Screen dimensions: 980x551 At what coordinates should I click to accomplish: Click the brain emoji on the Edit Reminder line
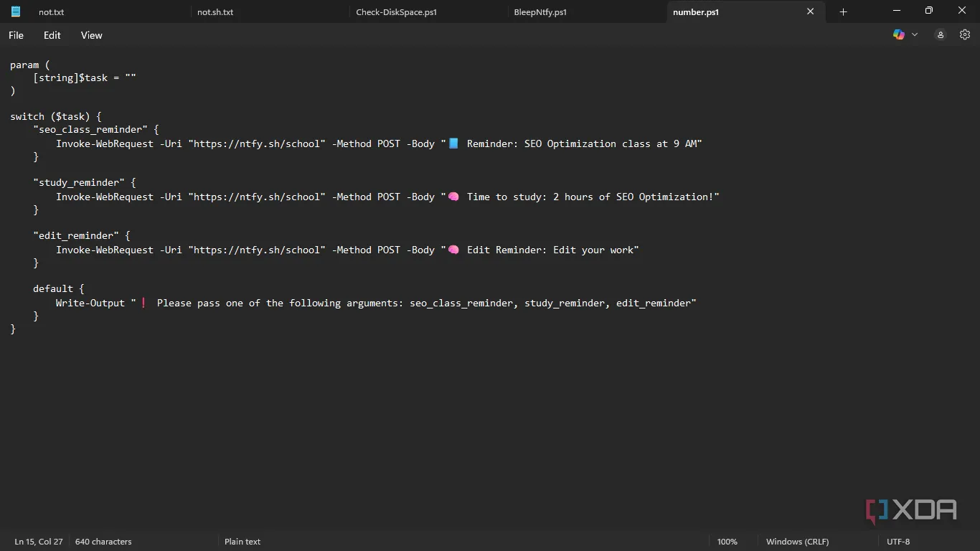453,250
